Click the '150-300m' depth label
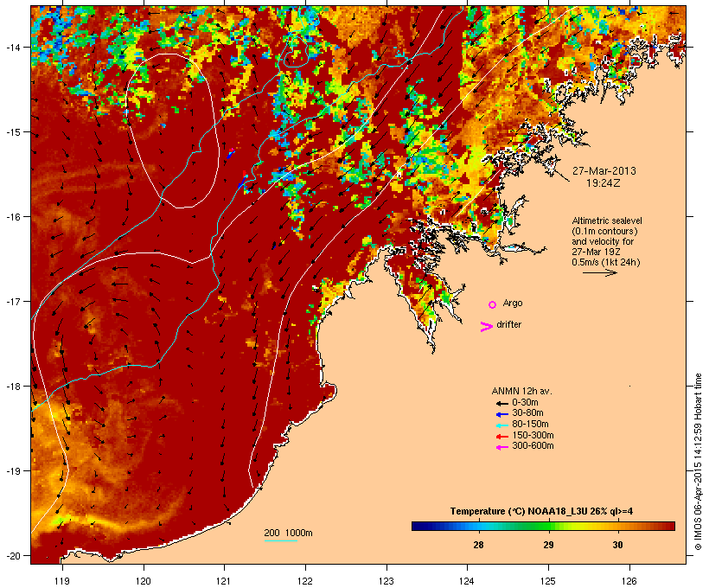Screen dimensions: 709x588 [533, 435]
